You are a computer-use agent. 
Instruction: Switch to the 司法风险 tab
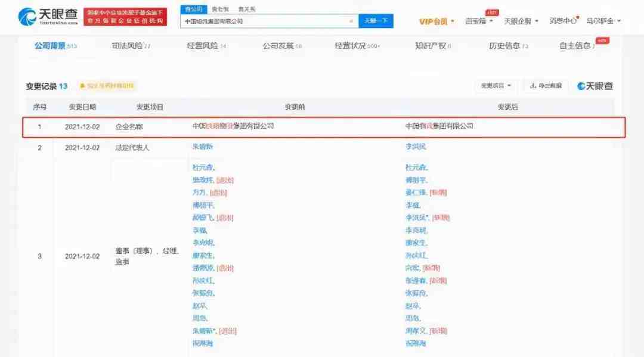pyautogui.click(x=131, y=46)
